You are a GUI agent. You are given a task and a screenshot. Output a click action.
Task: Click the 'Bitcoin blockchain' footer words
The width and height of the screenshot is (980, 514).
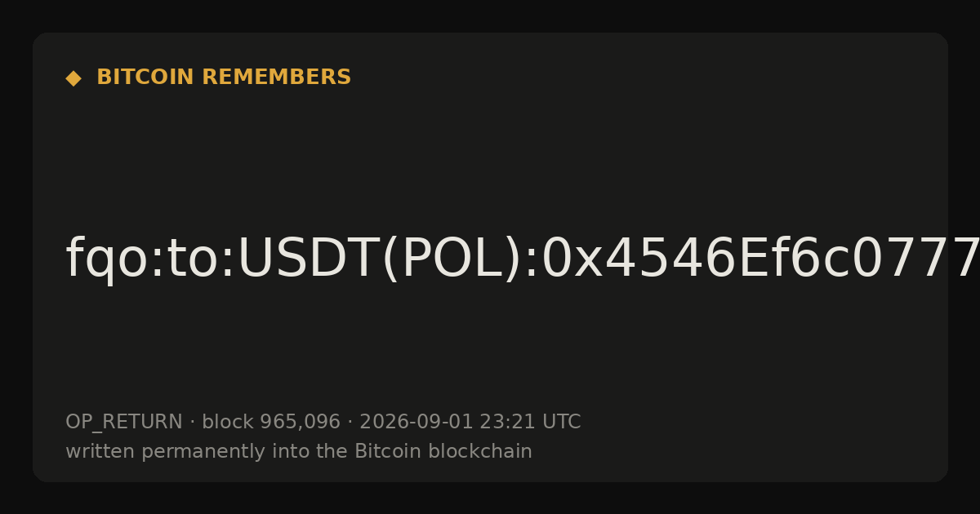(443, 451)
